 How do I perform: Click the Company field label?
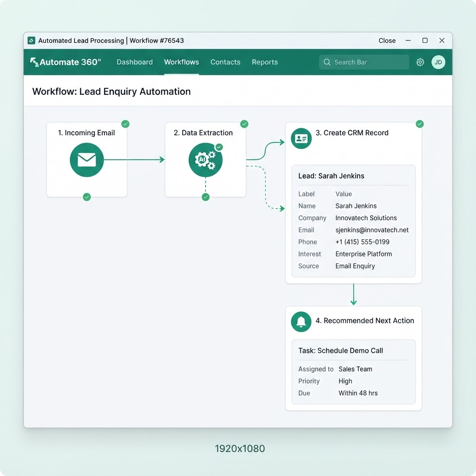pyautogui.click(x=312, y=218)
